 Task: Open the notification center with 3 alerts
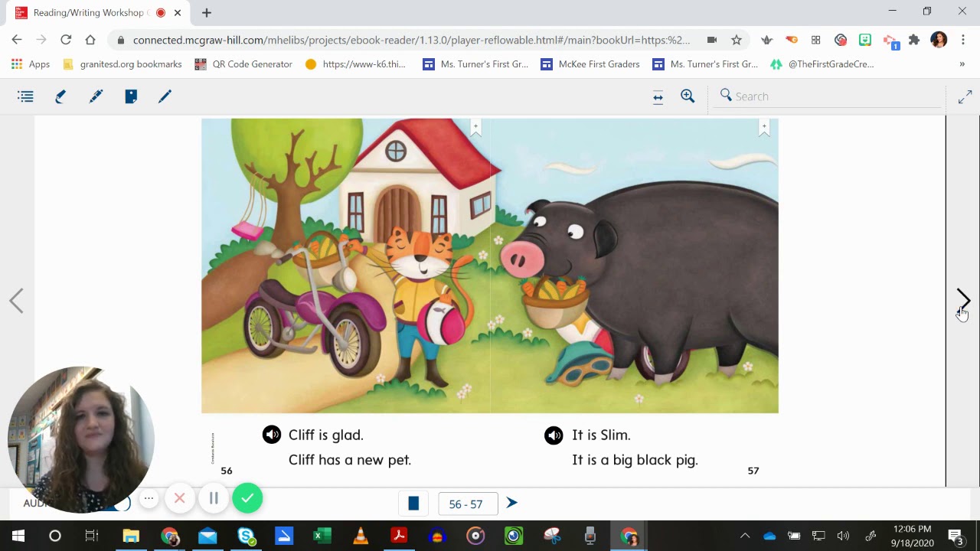click(x=956, y=536)
